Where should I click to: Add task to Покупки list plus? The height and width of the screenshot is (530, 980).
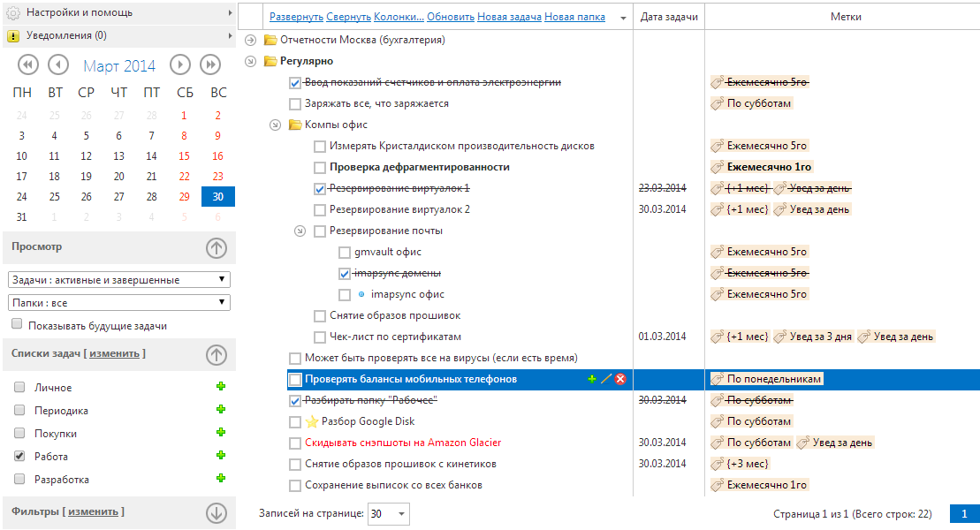pyautogui.click(x=221, y=433)
